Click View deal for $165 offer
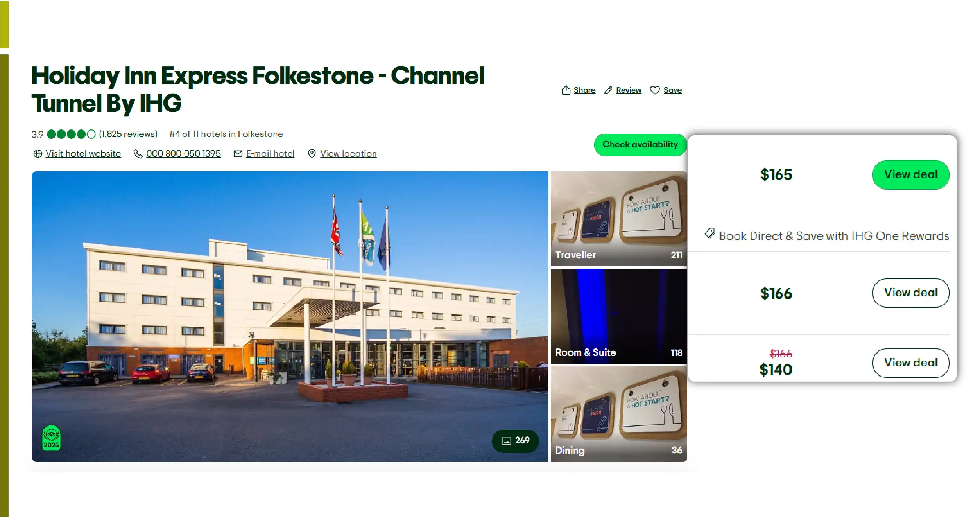Image resolution: width=980 pixels, height=517 pixels. pyautogui.click(x=910, y=174)
